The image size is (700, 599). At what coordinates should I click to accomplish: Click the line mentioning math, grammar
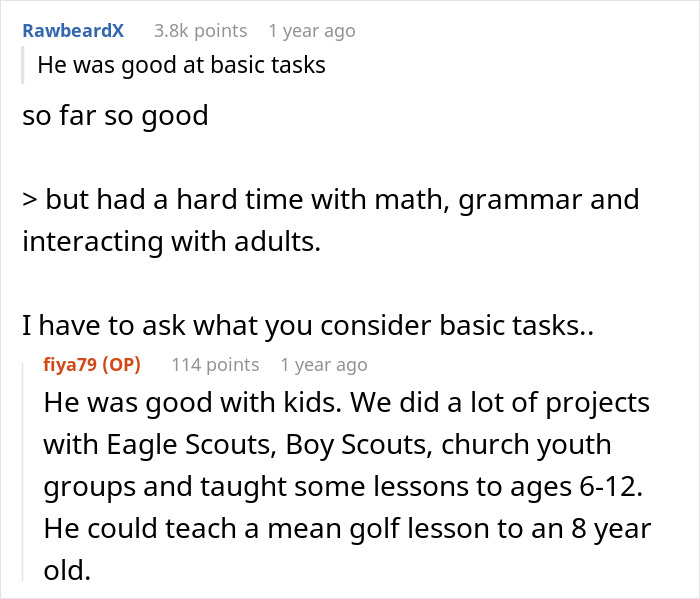(x=330, y=200)
